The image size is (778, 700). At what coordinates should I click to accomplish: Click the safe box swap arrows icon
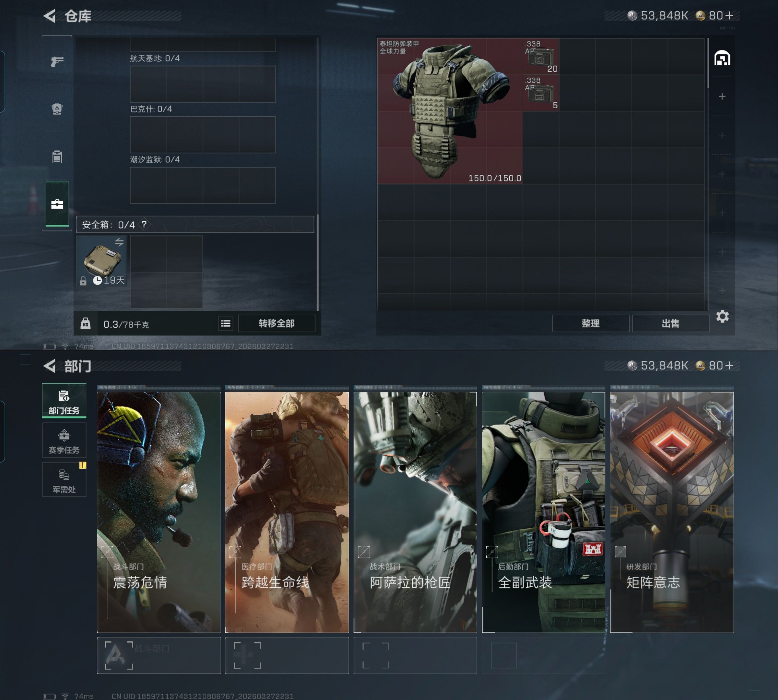(x=119, y=242)
